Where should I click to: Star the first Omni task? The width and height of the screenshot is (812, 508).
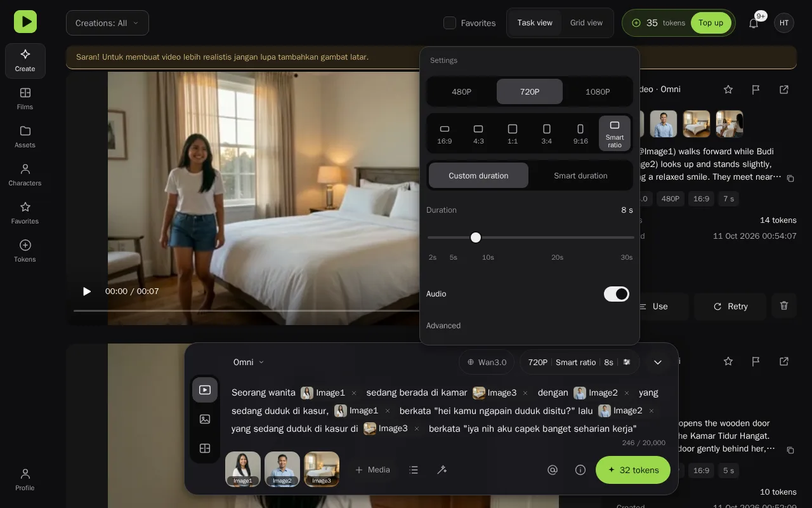[x=728, y=90]
